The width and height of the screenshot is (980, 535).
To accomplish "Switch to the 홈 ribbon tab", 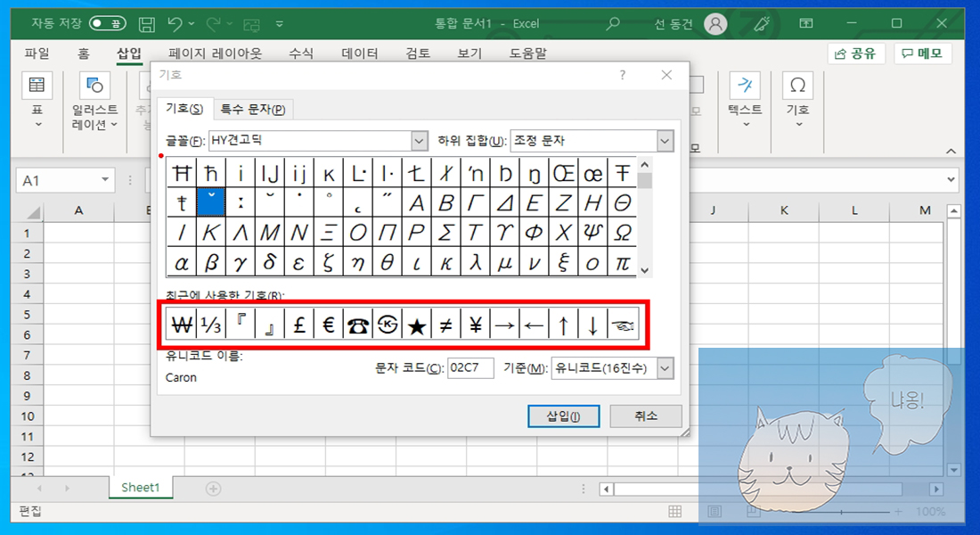I will pyautogui.click(x=83, y=53).
